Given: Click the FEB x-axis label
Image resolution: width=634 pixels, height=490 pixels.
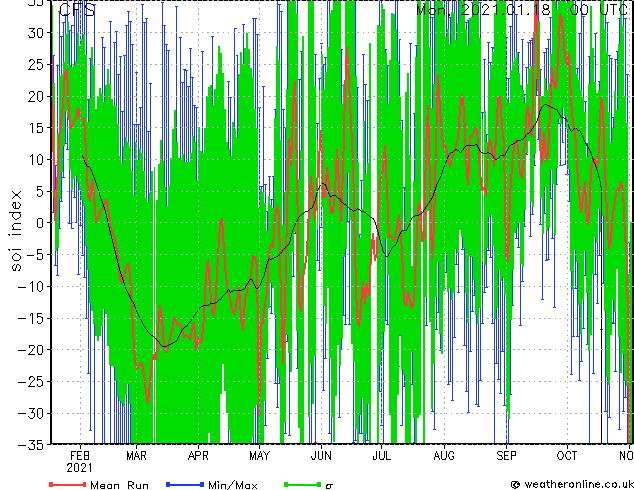Looking at the screenshot, I should click(x=80, y=456).
